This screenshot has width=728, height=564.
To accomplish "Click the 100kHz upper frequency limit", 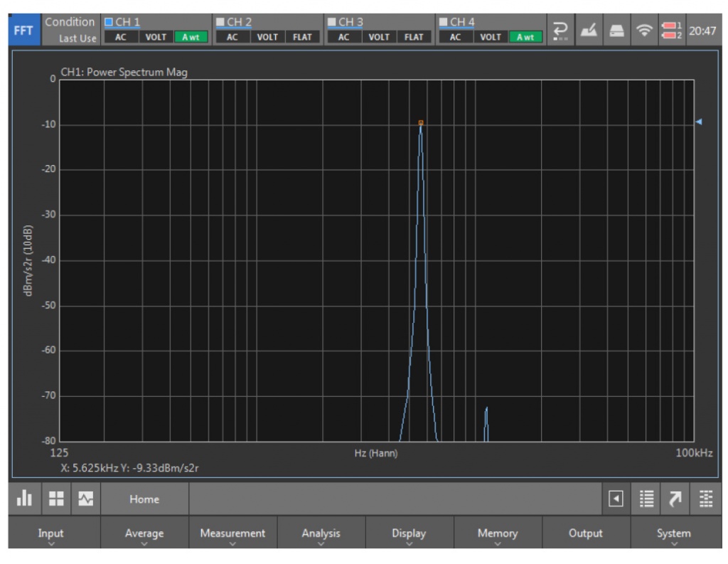I will pyautogui.click(x=694, y=453).
